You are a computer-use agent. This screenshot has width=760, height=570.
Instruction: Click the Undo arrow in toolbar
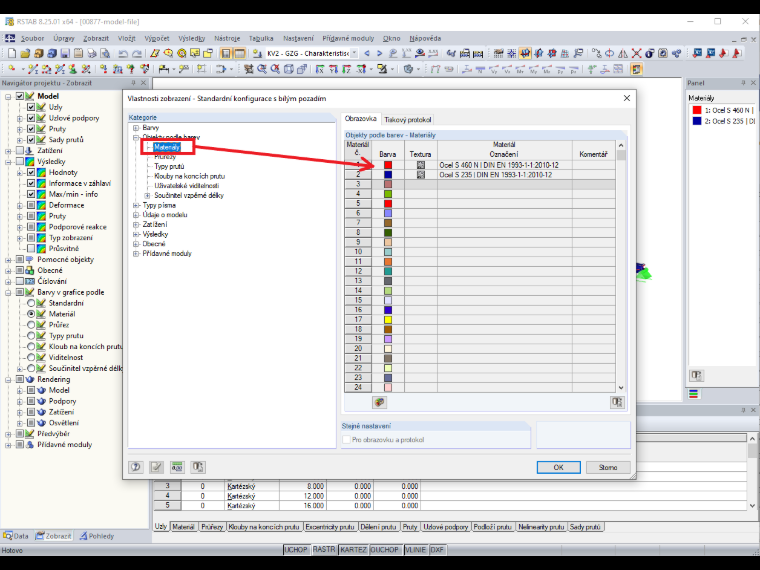(x=124, y=53)
